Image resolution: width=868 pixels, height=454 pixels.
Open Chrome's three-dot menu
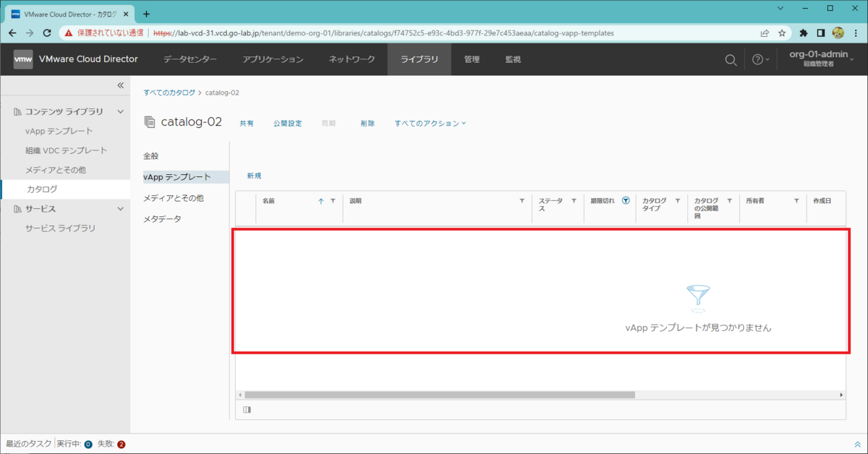point(856,33)
